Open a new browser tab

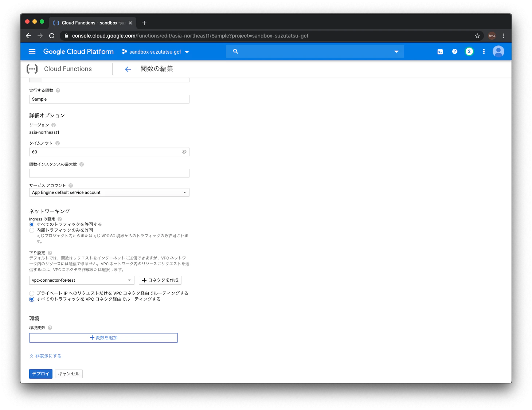(144, 23)
